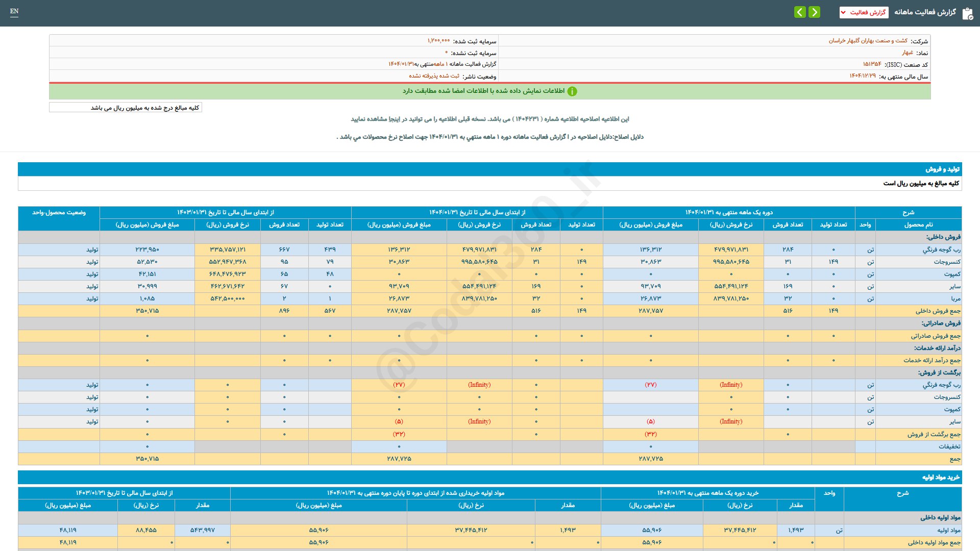Click the مواد اولیه raw material row
Screen dimensions: 980x551
(x=948, y=530)
